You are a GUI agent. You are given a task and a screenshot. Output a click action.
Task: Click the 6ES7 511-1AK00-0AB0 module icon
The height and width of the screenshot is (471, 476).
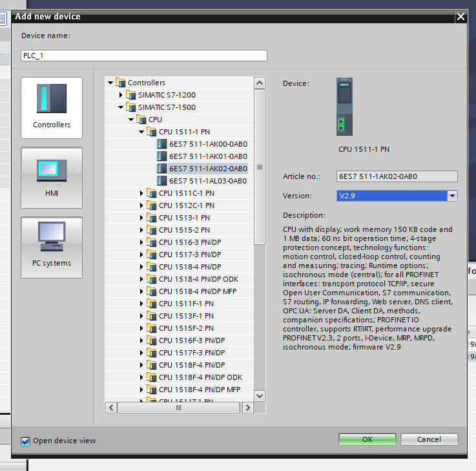pyautogui.click(x=162, y=144)
